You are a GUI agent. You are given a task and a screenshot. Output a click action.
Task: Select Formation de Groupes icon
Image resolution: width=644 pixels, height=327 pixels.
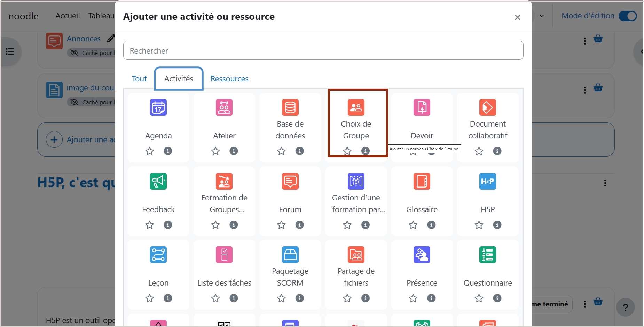224,181
